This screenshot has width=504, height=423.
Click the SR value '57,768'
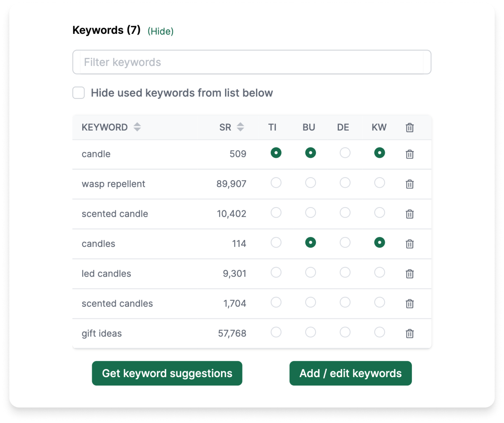click(232, 333)
